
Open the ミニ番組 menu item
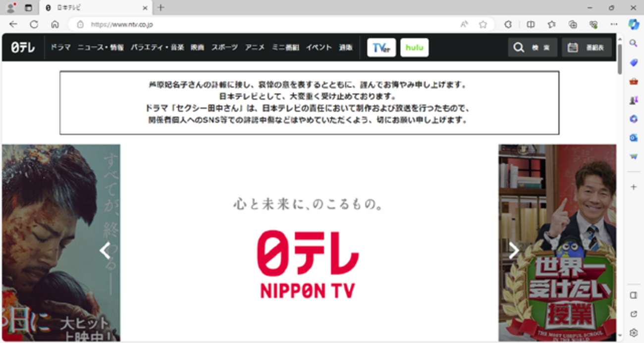[285, 48]
